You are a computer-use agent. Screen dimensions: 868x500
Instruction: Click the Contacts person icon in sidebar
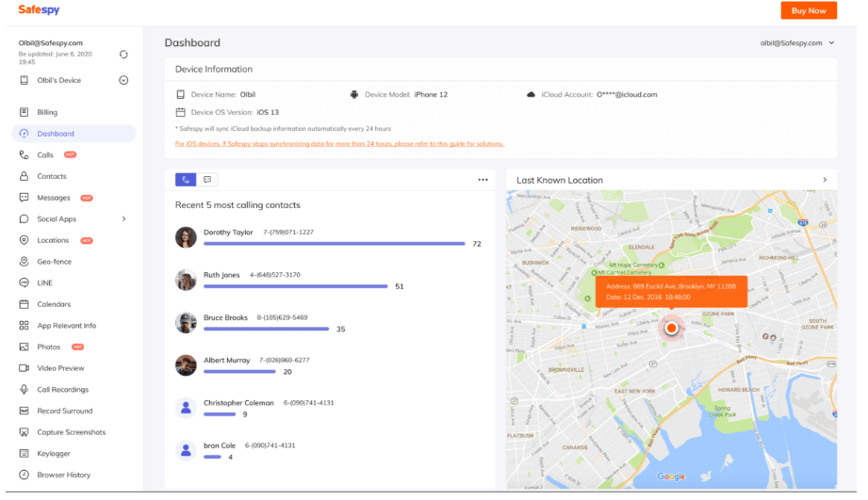[x=25, y=176]
